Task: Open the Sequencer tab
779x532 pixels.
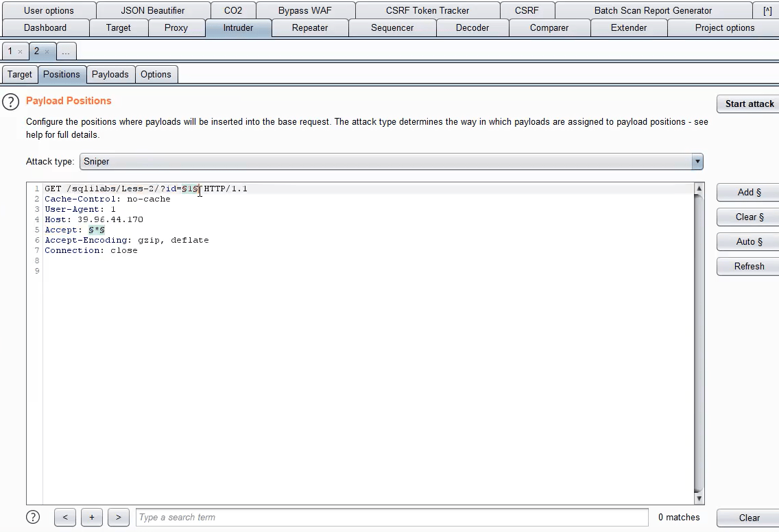Action: coord(392,28)
